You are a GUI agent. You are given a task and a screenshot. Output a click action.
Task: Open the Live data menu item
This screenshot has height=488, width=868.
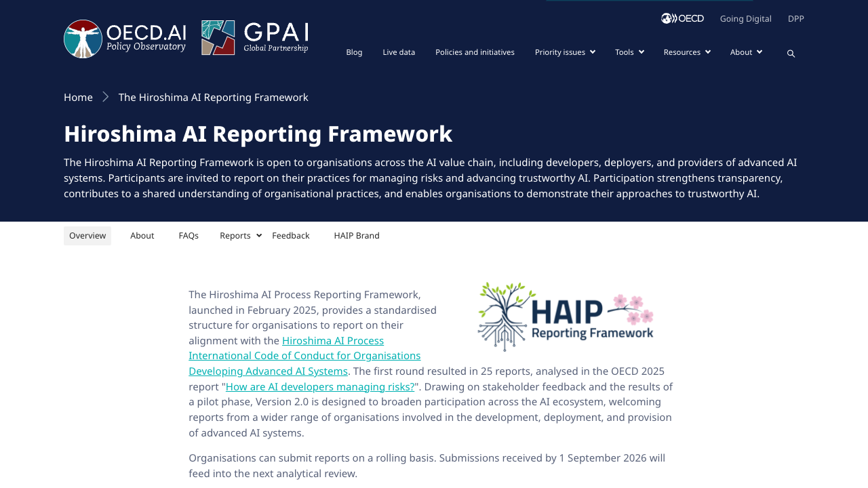399,52
